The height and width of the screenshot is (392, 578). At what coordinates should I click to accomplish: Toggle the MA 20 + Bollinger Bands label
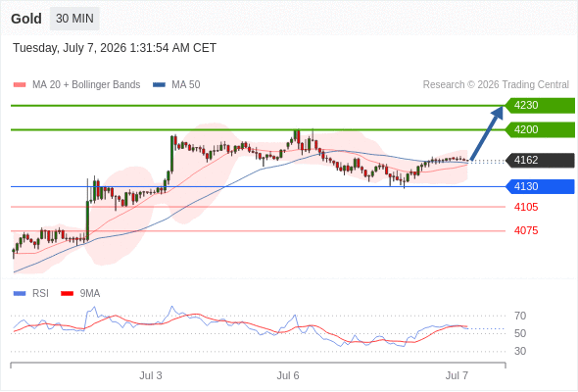pyautogui.click(x=86, y=85)
